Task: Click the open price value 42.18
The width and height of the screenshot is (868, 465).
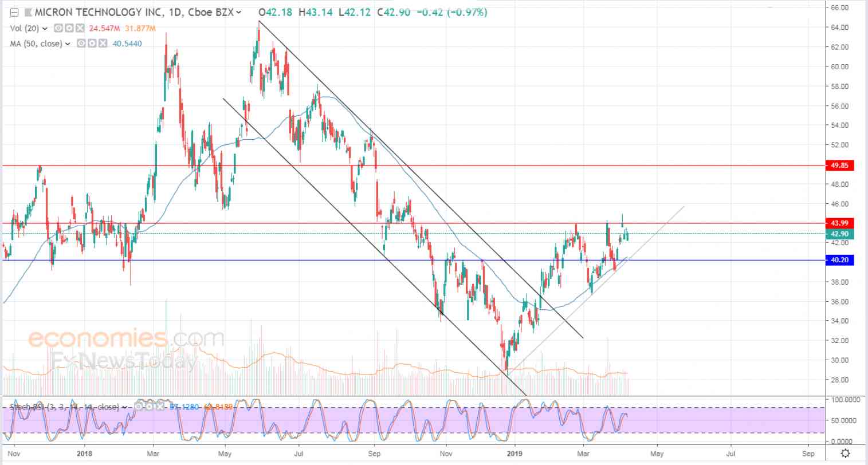Action: (279, 13)
